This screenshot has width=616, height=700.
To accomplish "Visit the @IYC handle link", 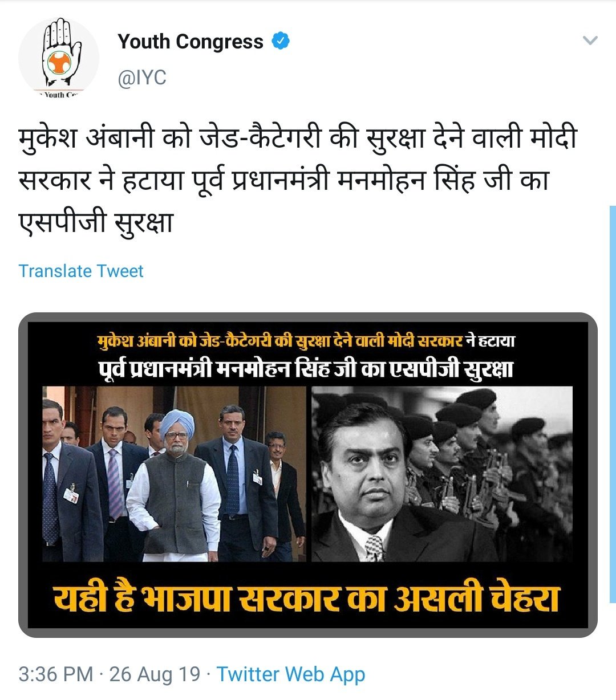I will click(x=142, y=78).
